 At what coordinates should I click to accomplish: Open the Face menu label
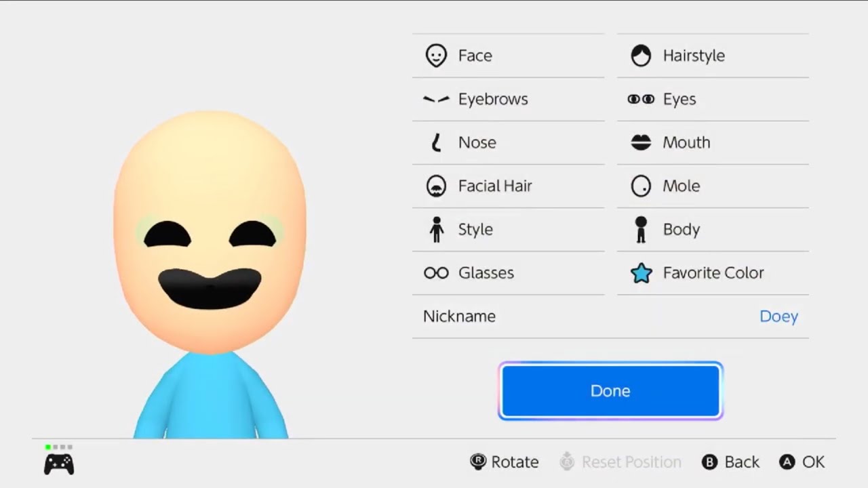coord(475,56)
